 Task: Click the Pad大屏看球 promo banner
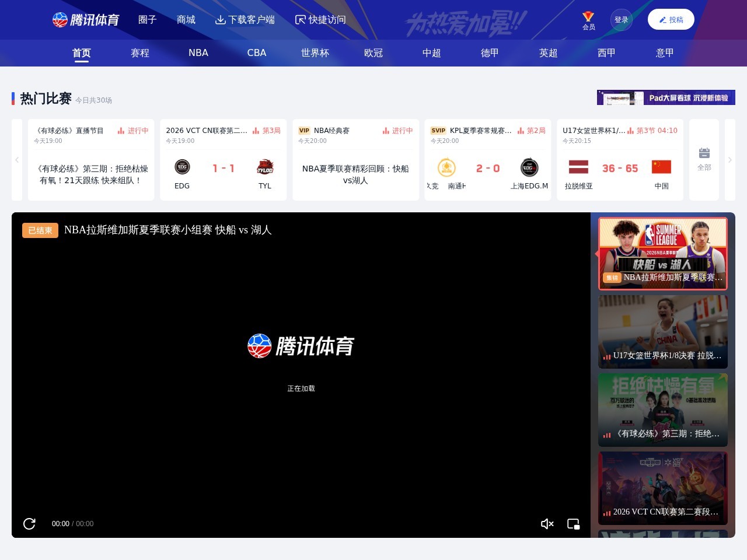pos(666,97)
